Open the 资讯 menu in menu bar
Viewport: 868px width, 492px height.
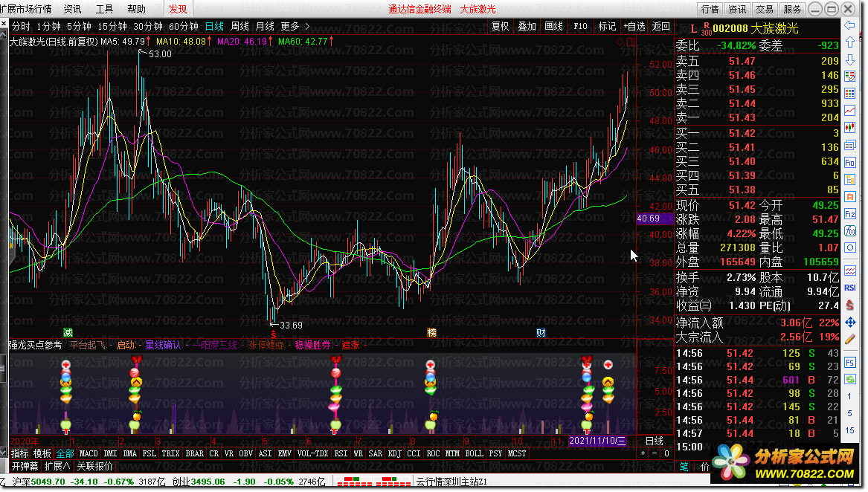[72, 10]
